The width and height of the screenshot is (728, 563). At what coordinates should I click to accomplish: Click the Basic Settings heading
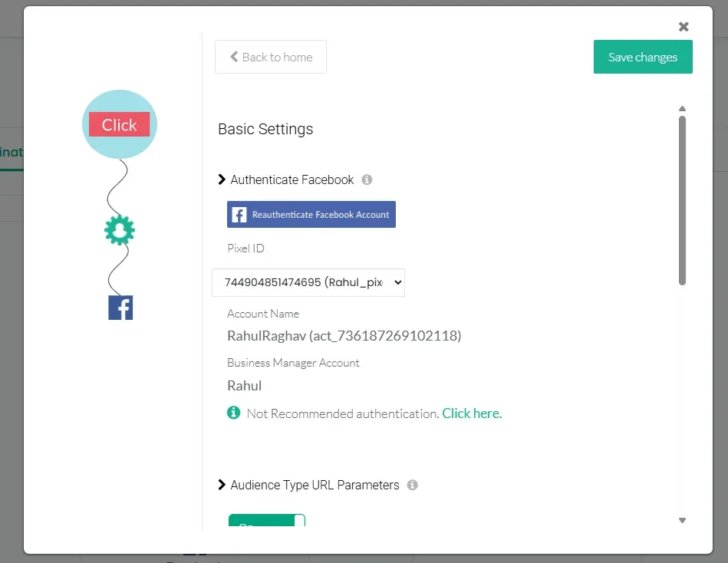pyautogui.click(x=265, y=129)
